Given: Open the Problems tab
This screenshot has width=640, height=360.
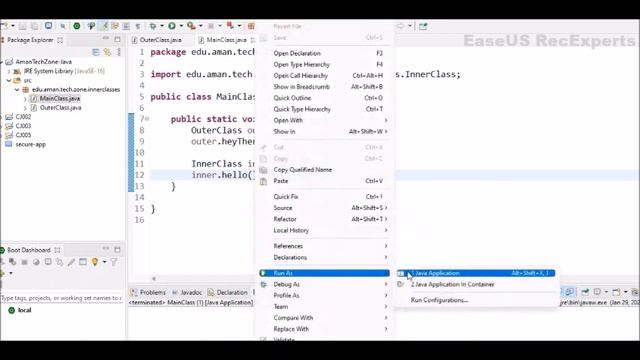Looking at the screenshot, I should click(149, 292).
